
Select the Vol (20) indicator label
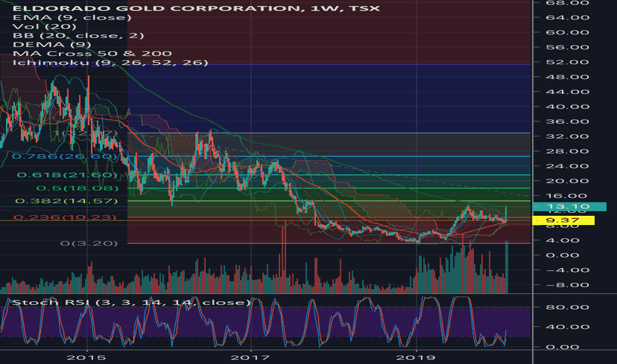click(x=44, y=26)
